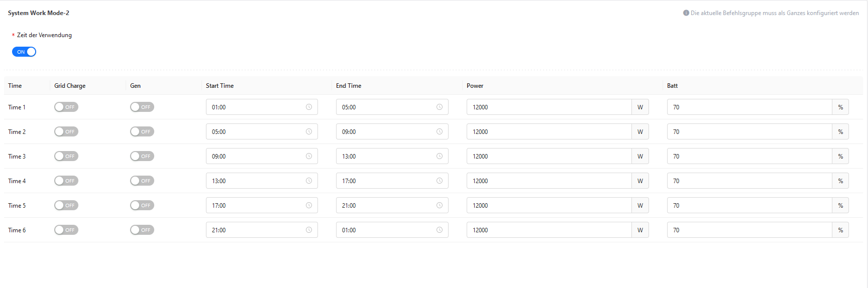868x288 pixels.
Task: Click the clock icon in Time 1 End Time
Action: point(440,107)
